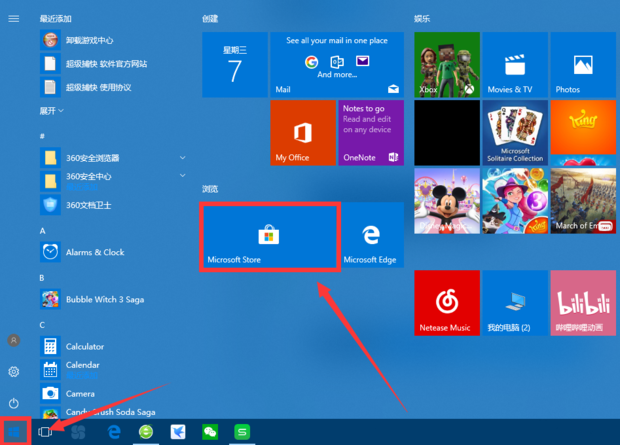Image resolution: width=620 pixels, height=445 pixels.
Task: Click the Windows Start button
Action: pos(14,432)
